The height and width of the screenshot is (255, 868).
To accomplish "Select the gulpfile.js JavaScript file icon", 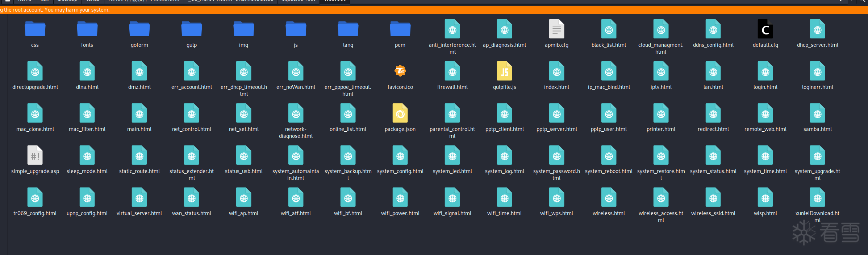I will coord(504,71).
